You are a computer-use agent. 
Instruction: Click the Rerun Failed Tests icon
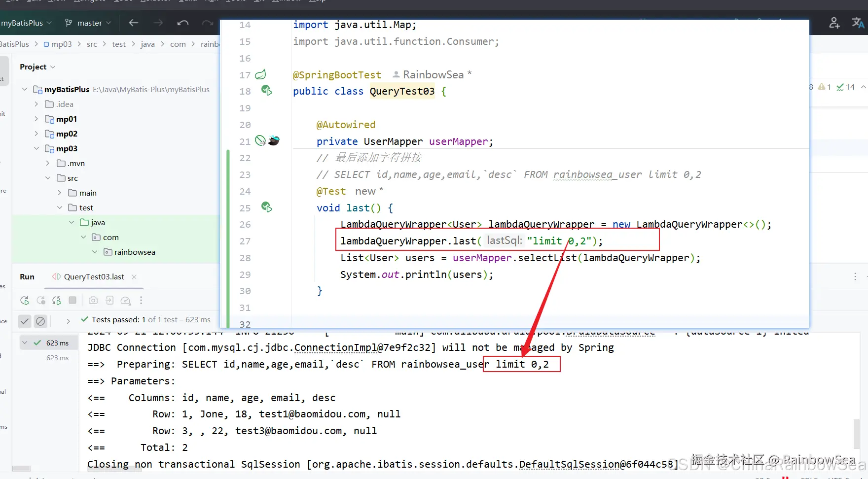click(x=41, y=300)
